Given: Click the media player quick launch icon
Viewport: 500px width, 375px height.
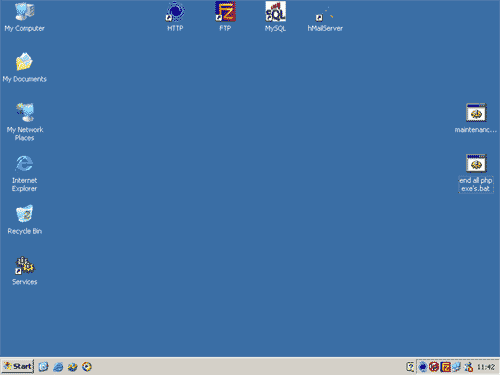Looking at the screenshot, I should tap(87, 367).
